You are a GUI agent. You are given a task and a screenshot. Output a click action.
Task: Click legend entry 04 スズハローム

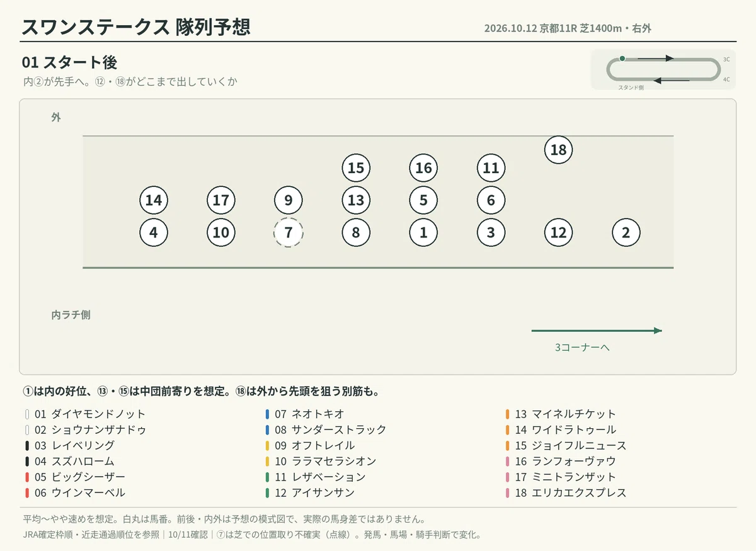point(70,462)
